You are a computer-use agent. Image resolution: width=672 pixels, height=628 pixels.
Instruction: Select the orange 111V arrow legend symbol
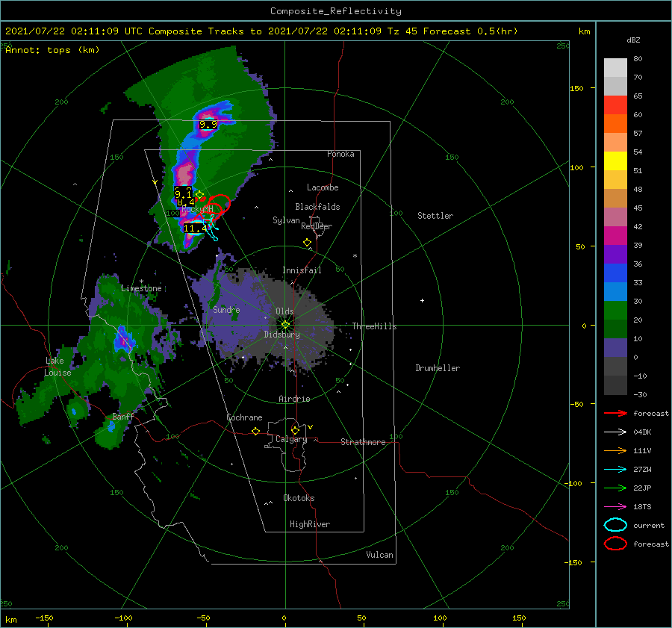tap(615, 450)
